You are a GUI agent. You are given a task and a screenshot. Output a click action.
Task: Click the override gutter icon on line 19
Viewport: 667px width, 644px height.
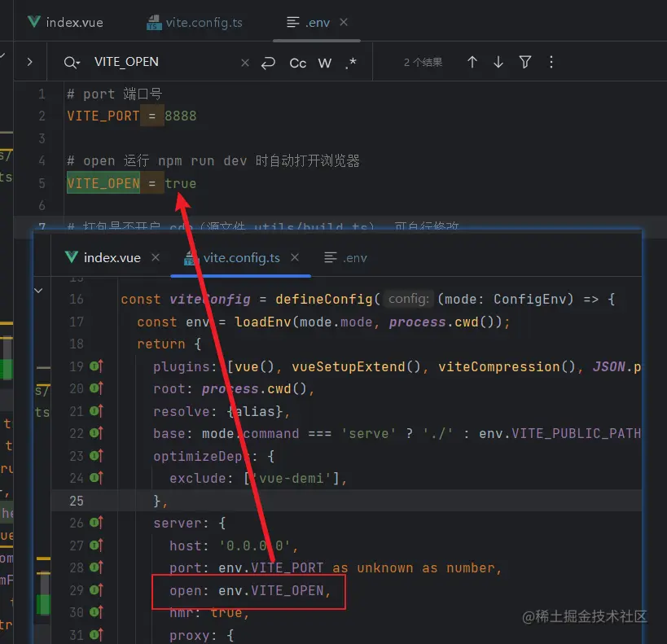tap(97, 366)
